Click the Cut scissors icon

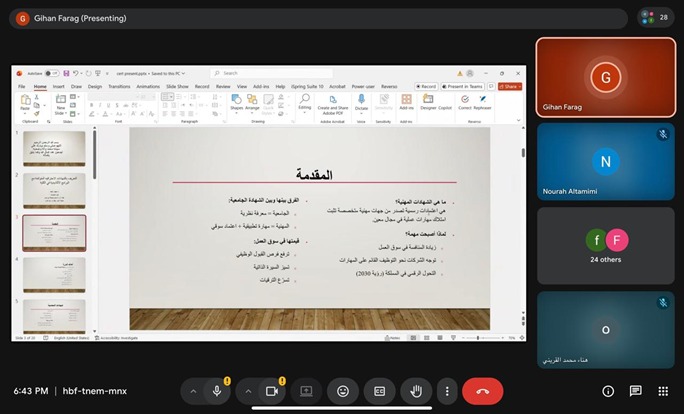[37, 97]
